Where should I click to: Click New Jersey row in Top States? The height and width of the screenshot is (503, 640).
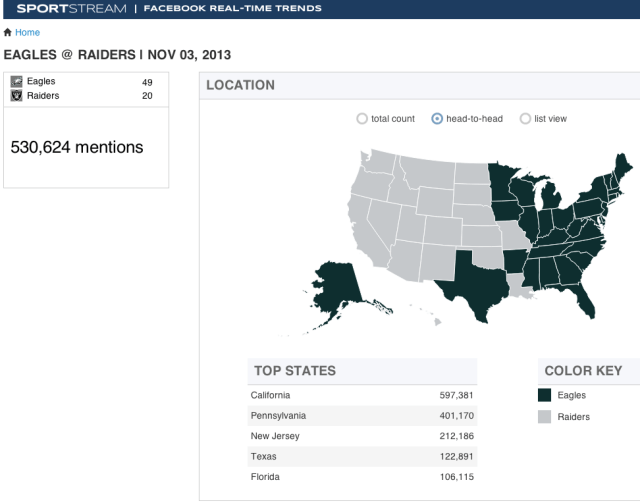point(361,436)
